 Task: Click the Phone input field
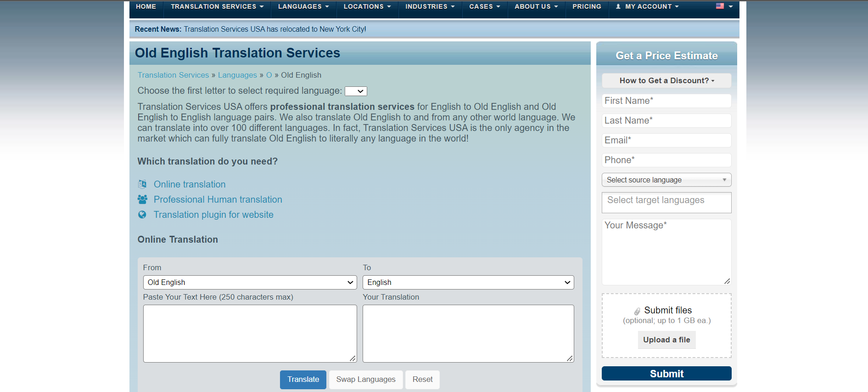pos(666,160)
